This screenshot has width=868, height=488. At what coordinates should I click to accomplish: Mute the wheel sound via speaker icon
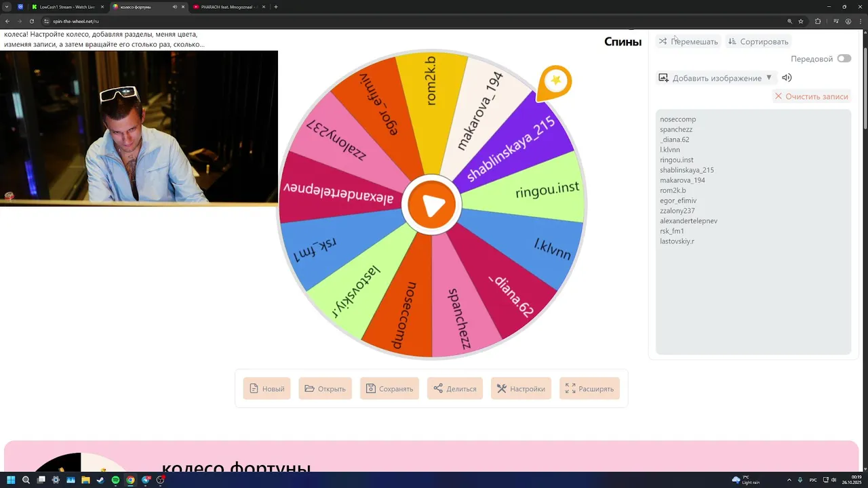(x=787, y=78)
